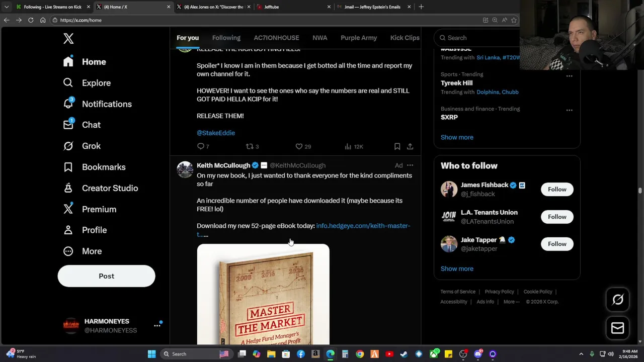
Task: Reload the page in browser
Action: [31, 20]
